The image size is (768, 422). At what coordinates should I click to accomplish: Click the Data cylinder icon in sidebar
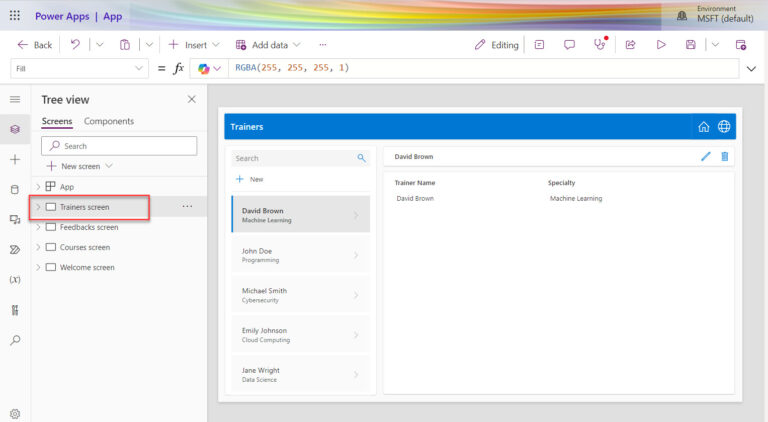coord(15,189)
